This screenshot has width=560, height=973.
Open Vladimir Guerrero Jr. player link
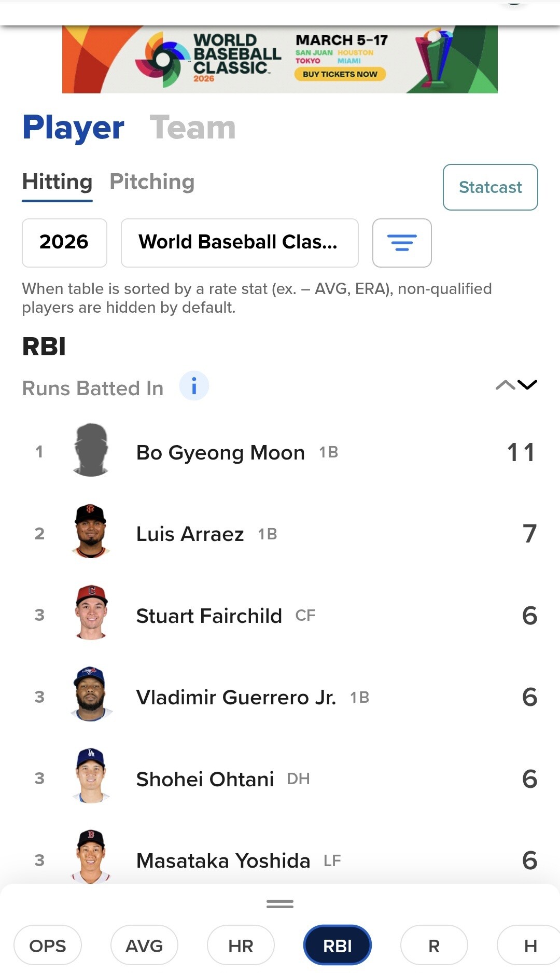point(236,698)
